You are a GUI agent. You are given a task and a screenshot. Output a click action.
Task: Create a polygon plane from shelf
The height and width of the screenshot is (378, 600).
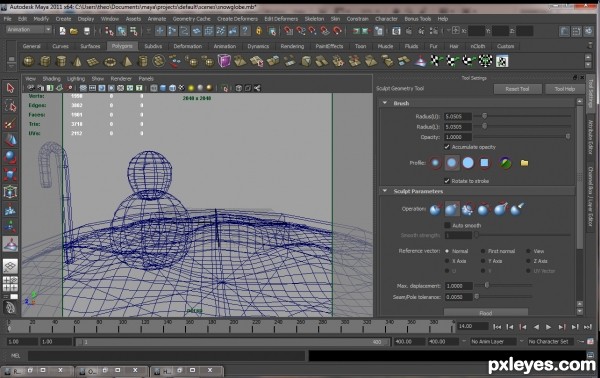point(93,61)
